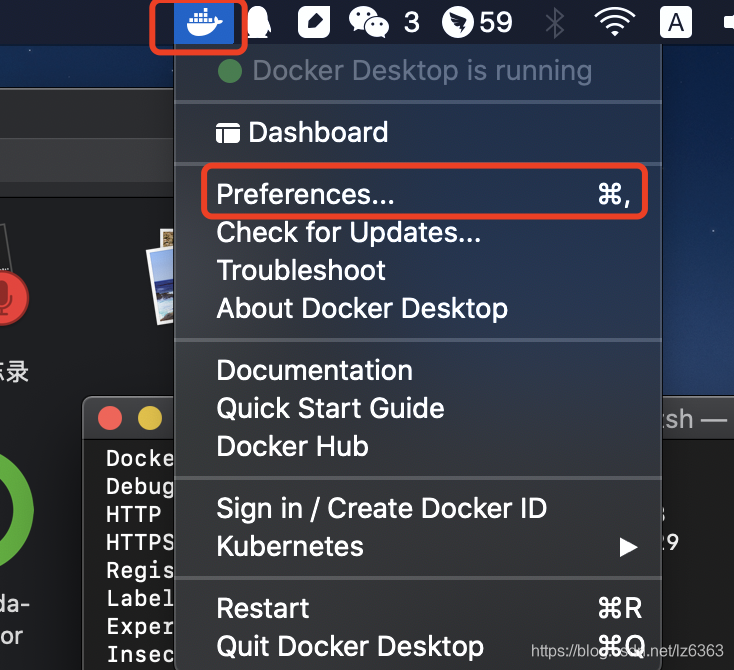Select the Troubleshoot menu entry
The height and width of the screenshot is (670, 734).
click(418, 270)
